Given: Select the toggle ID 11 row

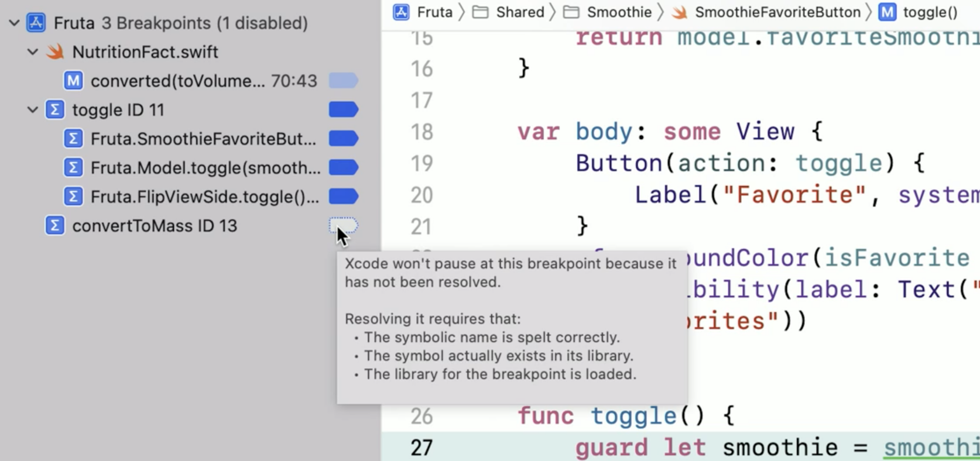Looking at the screenshot, I should click(x=190, y=109).
